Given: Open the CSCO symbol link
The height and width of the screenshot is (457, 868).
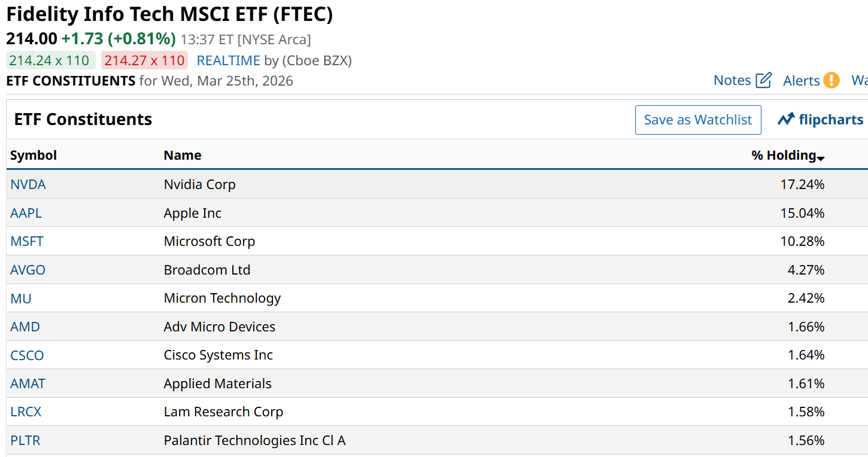Looking at the screenshot, I should pyautogui.click(x=27, y=355).
